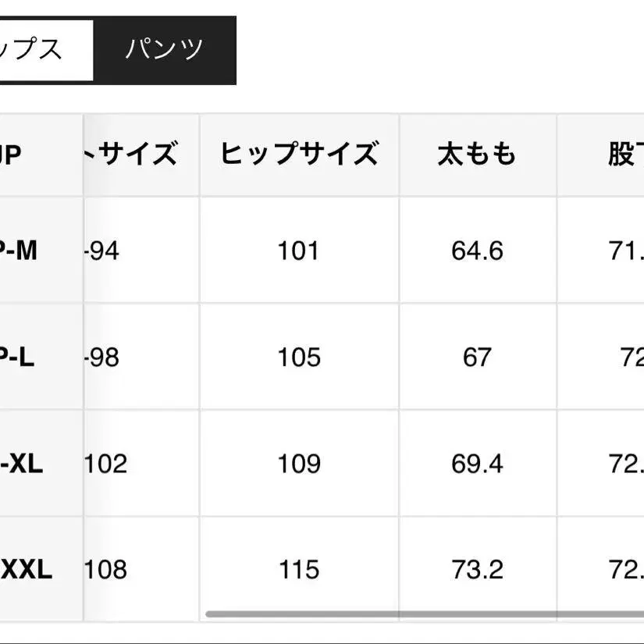This screenshot has width=644, height=644.
Task: Select the XL size row label
Action: tap(22, 464)
